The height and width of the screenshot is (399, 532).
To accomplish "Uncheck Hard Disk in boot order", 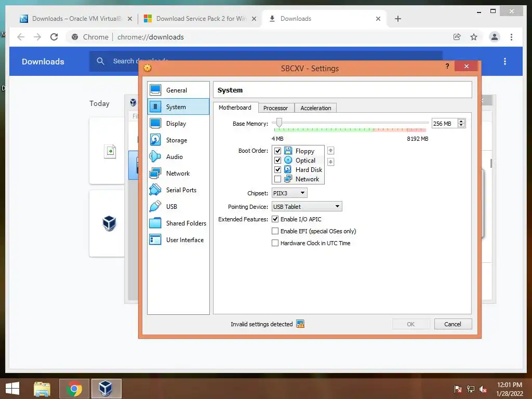I will point(277,170).
